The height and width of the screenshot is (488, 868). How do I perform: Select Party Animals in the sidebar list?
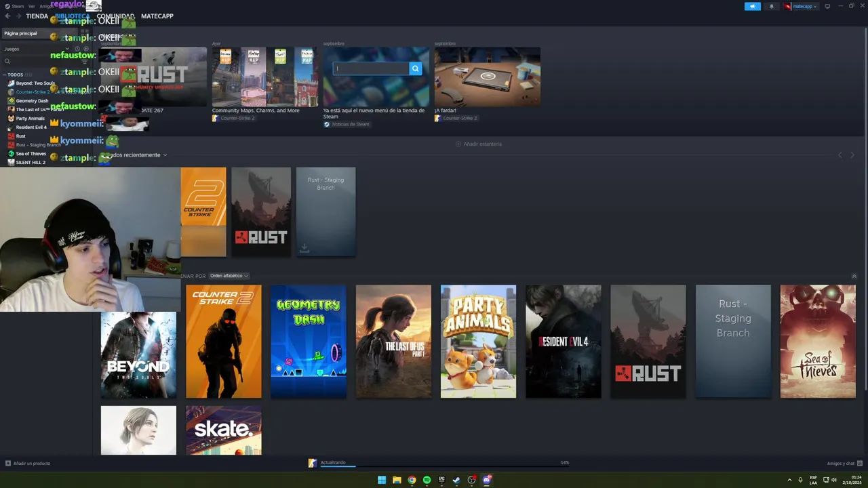30,119
